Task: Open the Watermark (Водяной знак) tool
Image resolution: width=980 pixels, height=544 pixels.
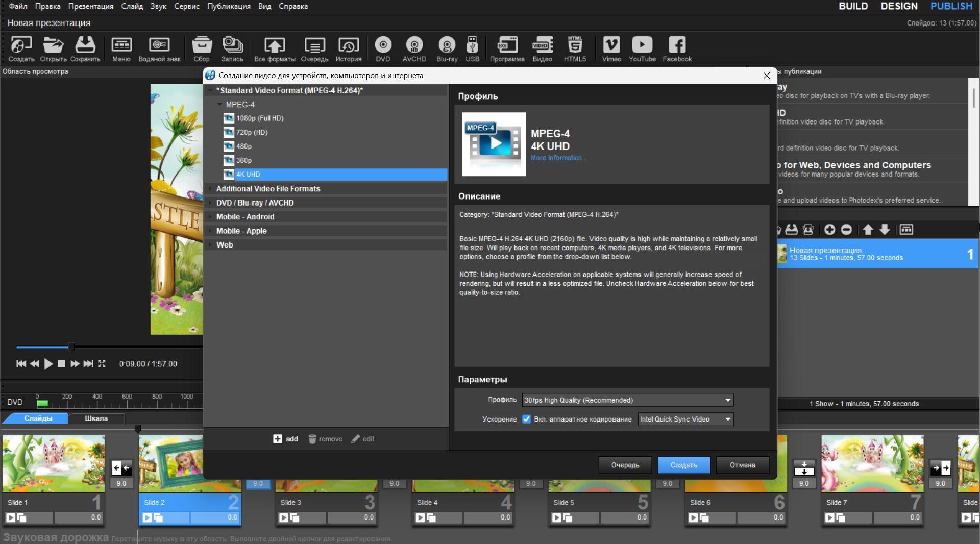Action: coord(159,49)
